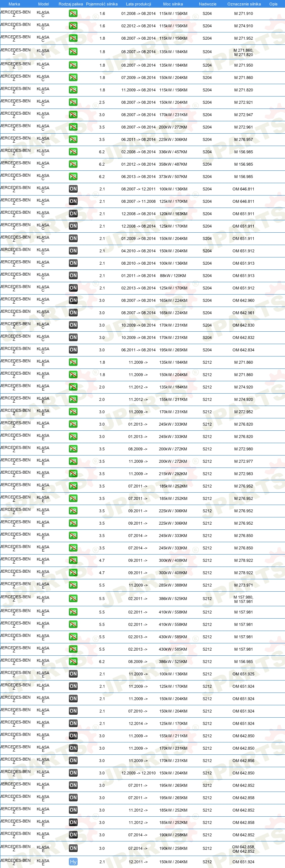
Task: Click petrol icon in M 272.947 row
Action: coord(73,115)
